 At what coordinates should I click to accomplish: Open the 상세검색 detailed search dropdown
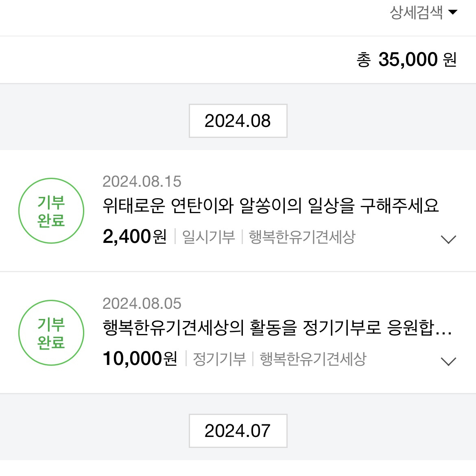point(416,13)
